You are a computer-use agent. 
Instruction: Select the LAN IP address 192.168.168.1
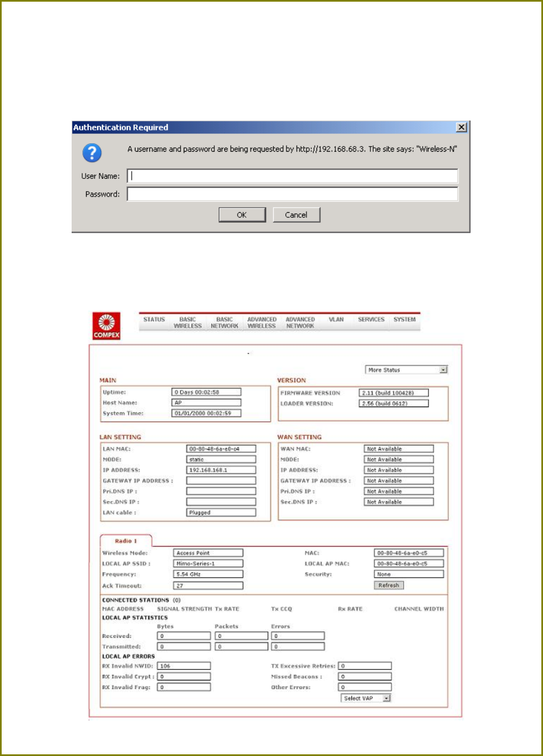coord(221,470)
